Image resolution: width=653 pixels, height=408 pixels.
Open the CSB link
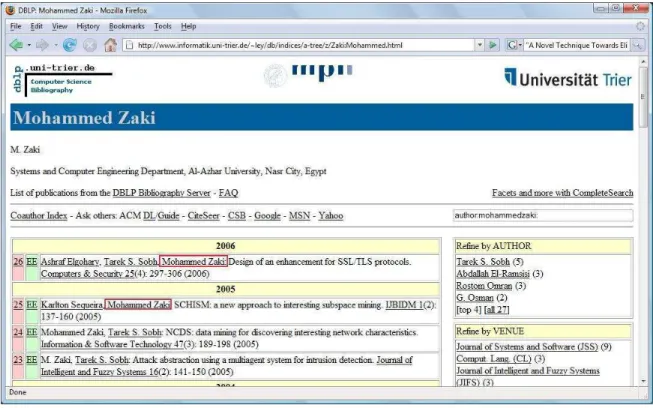click(237, 216)
